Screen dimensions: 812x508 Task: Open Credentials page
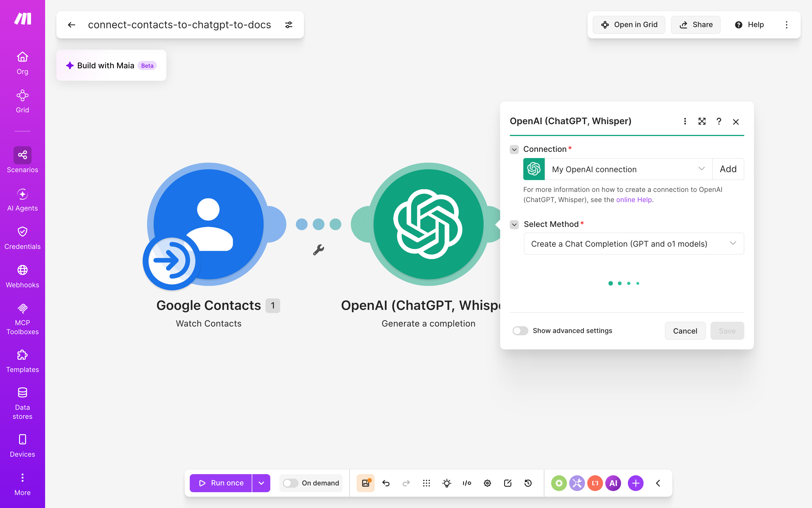click(23, 238)
